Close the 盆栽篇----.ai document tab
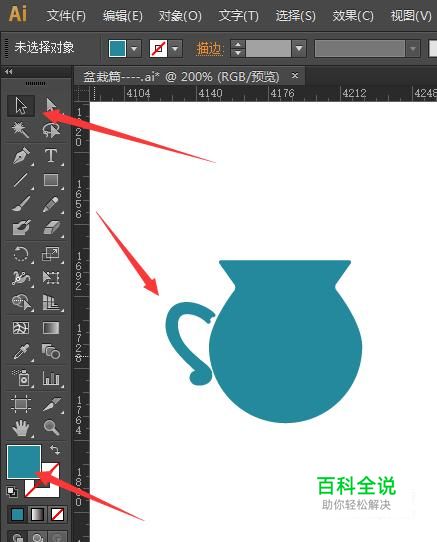This screenshot has height=542, width=437. click(295, 75)
